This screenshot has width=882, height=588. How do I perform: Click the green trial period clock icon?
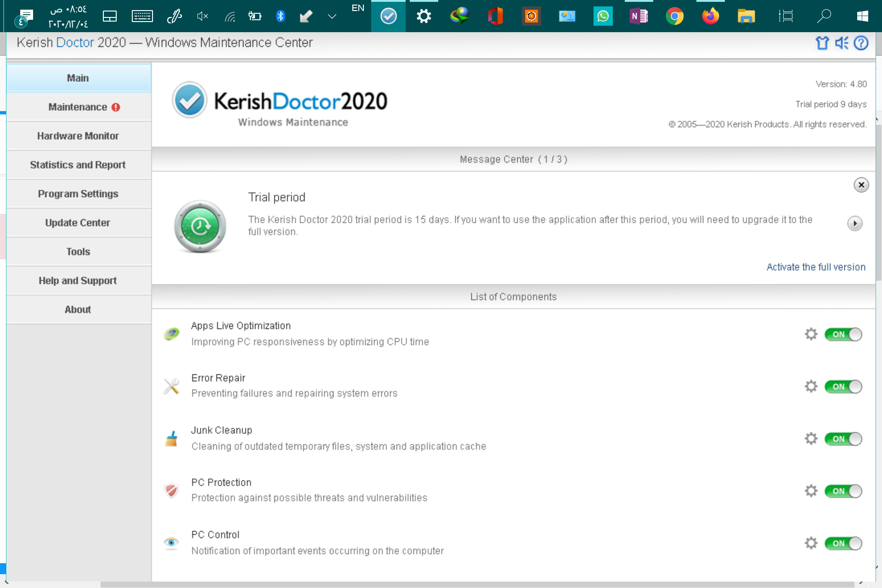(200, 226)
